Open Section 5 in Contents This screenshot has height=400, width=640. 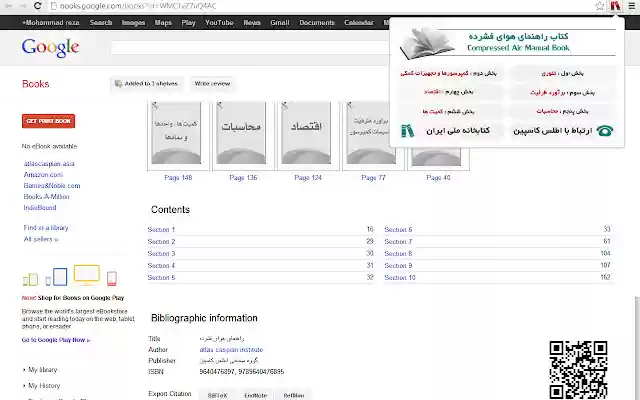tap(161, 278)
